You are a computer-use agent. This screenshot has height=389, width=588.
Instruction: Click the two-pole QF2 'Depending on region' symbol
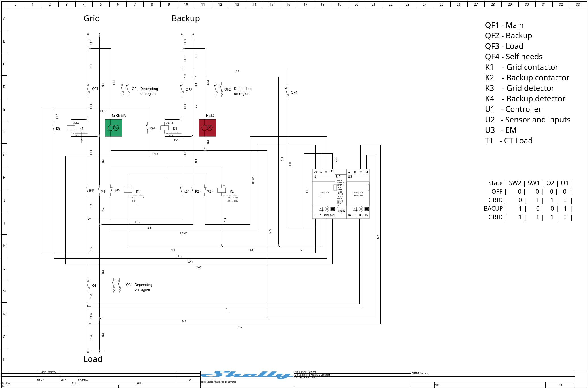[219, 89]
